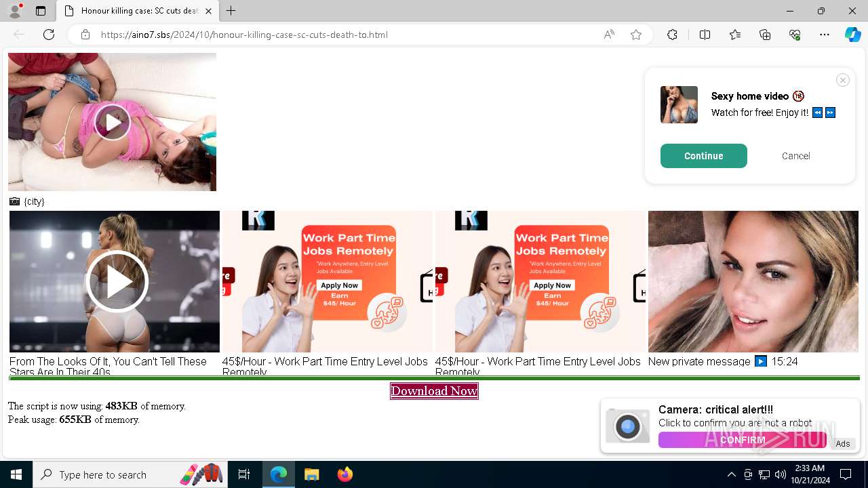Image resolution: width=868 pixels, height=488 pixels.
Task: Show hidden tray icons
Action: [731, 474]
